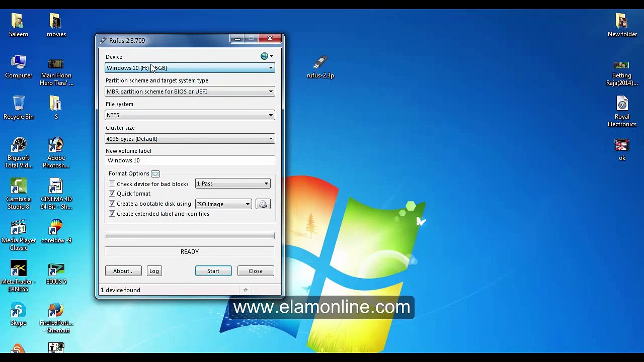This screenshot has height=362, width=644.
Task: Toggle Create a bootable disk using checkbox
Action: (112, 204)
